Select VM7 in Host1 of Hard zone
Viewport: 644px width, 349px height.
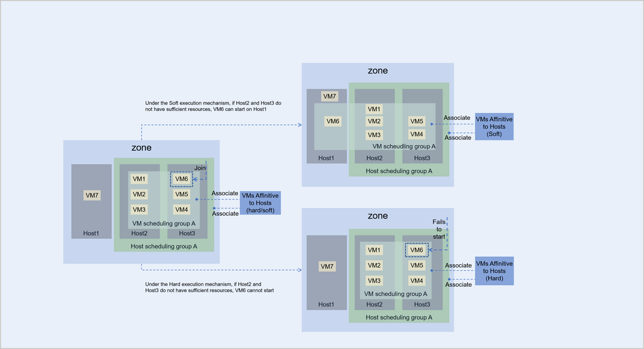tap(327, 266)
